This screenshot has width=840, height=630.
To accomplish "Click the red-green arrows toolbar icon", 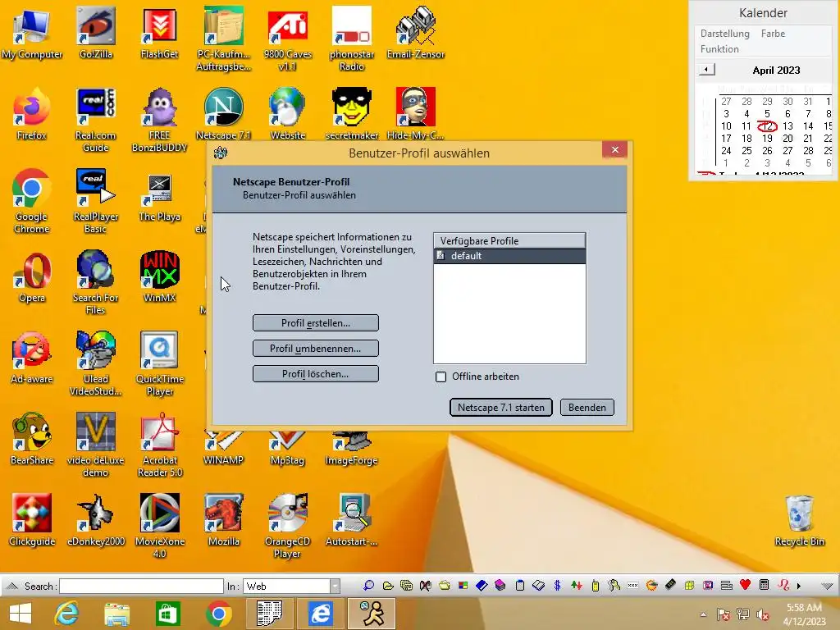I will click(x=577, y=586).
